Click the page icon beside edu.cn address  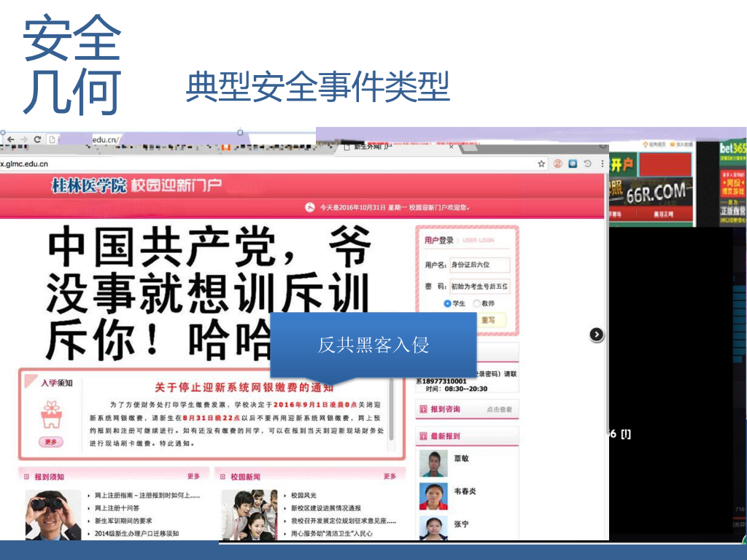point(52,139)
